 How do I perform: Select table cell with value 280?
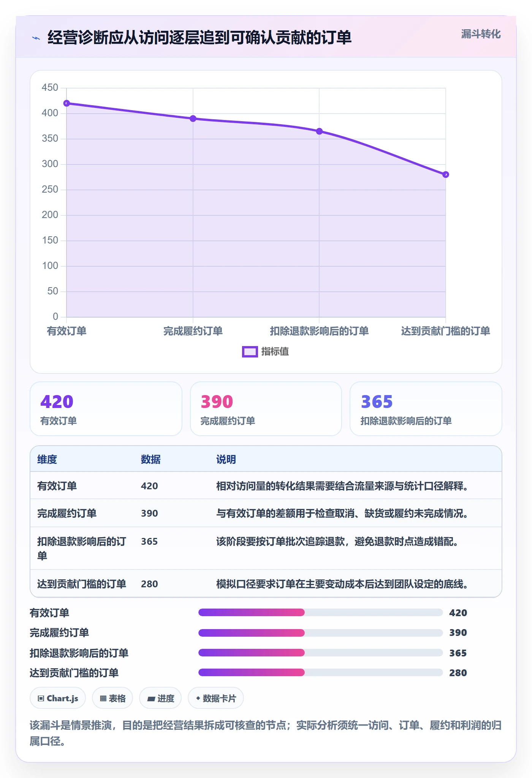click(x=149, y=584)
